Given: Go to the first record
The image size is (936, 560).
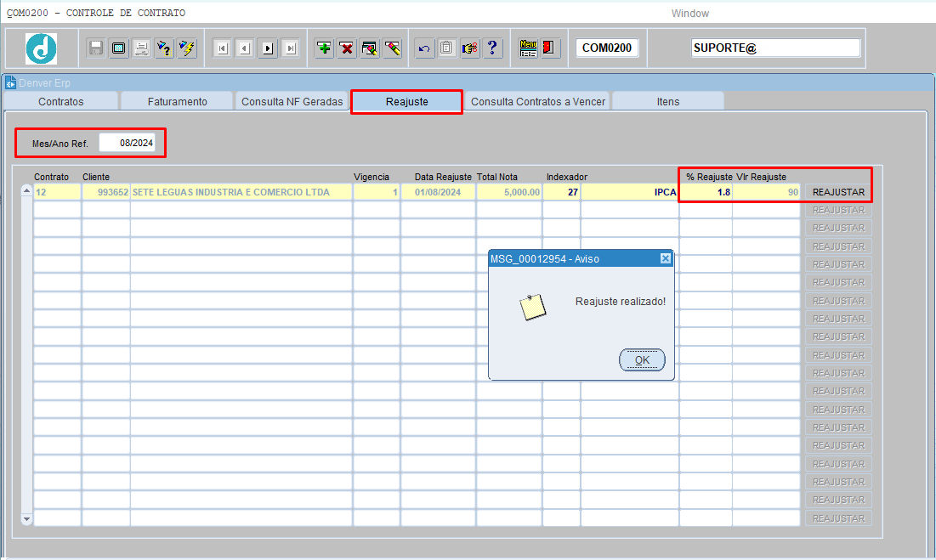Looking at the screenshot, I should [x=222, y=48].
